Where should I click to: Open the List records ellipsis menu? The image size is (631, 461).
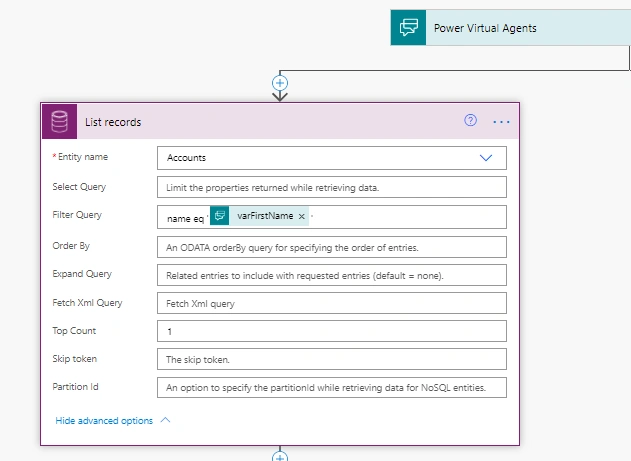pos(501,121)
